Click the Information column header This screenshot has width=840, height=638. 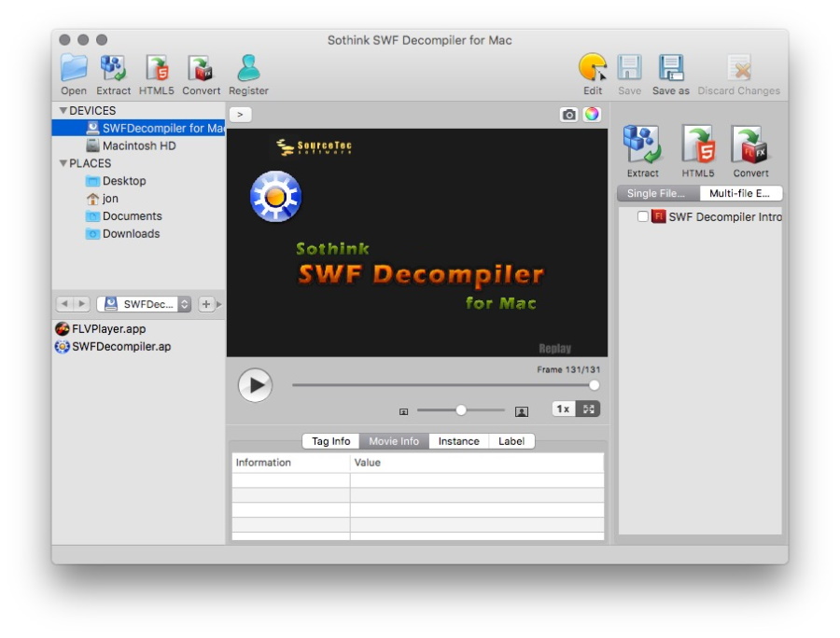click(x=291, y=463)
